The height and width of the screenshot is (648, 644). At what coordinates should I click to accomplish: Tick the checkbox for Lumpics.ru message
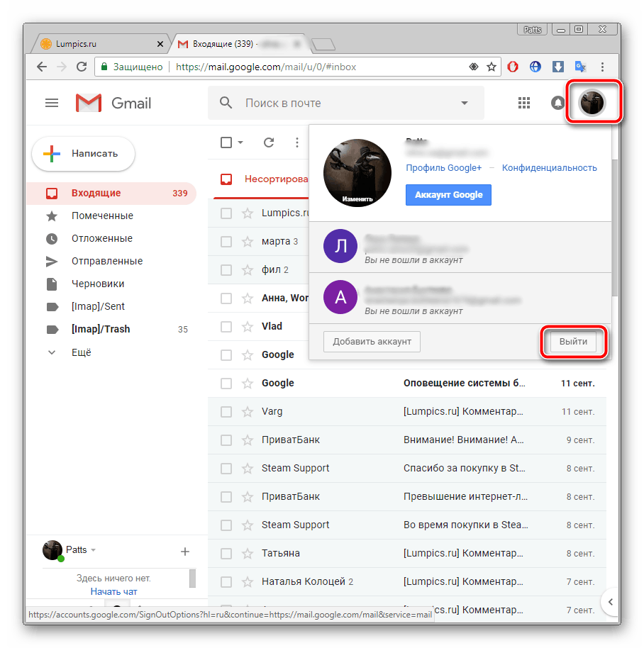(226, 213)
